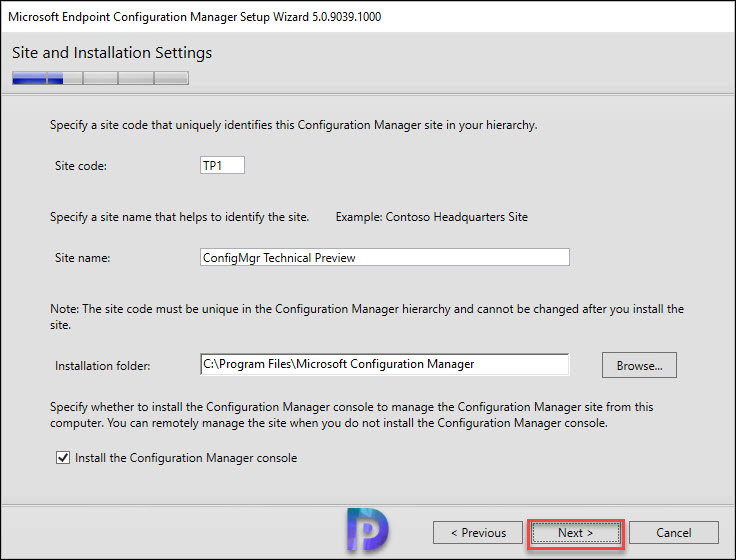This screenshot has width=736, height=560.
Task: Go back with the Previous button
Action: coord(477,533)
